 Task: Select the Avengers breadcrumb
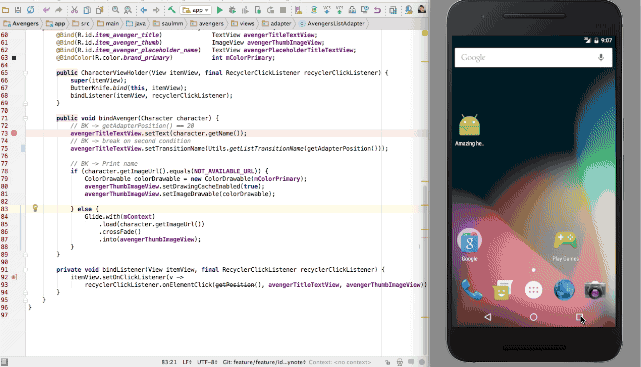click(x=20, y=24)
